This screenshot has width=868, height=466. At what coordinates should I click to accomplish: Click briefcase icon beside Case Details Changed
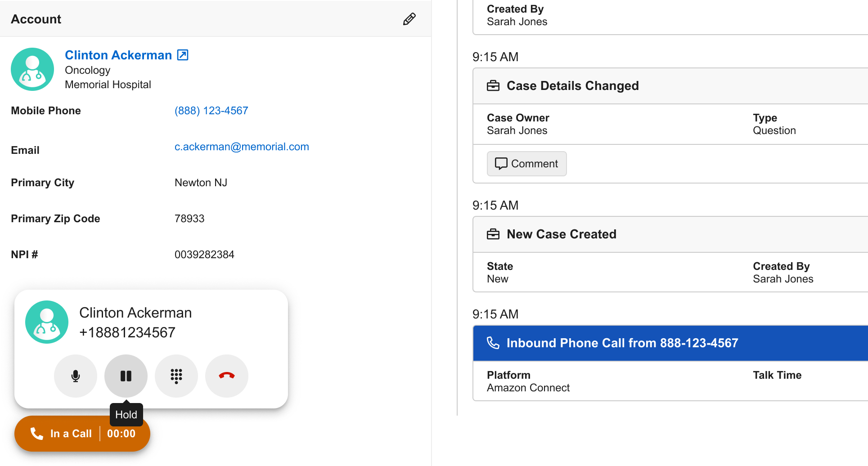coord(493,85)
